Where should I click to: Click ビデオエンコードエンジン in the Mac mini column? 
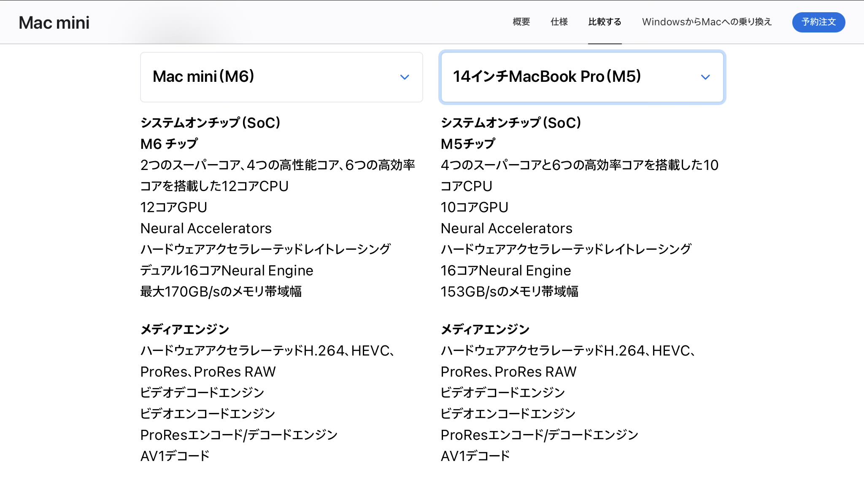[208, 414]
